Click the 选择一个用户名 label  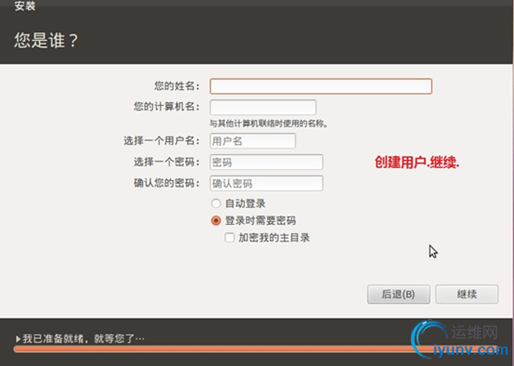tap(162, 141)
